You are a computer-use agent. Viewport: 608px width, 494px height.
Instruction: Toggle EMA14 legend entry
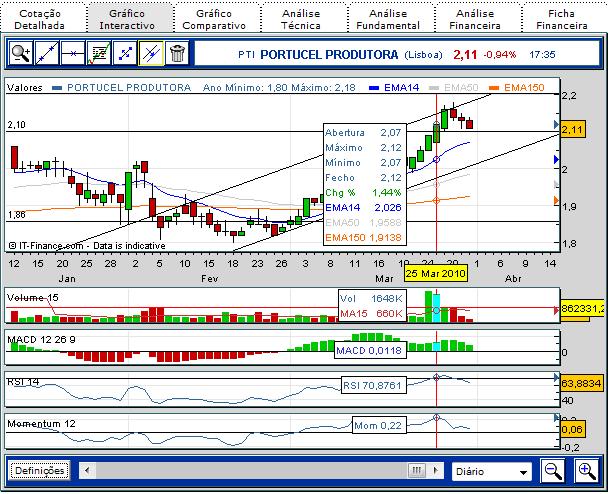click(x=394, y=88)
